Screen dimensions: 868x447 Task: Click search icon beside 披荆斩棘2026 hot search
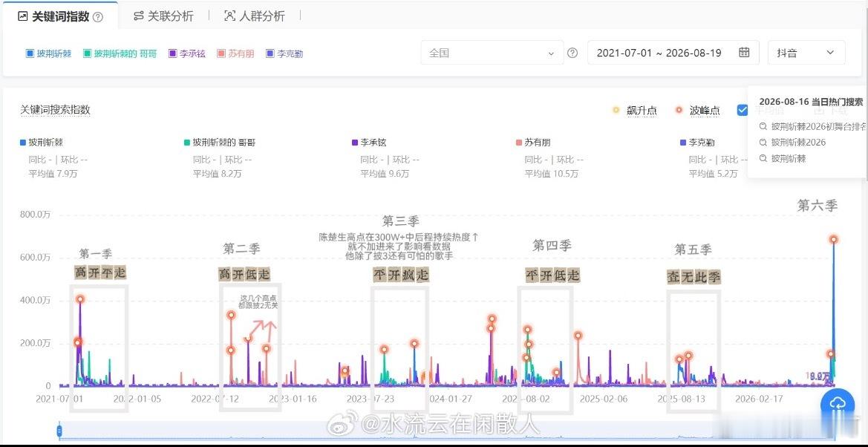pyautogui.click(x=763, y=143)
